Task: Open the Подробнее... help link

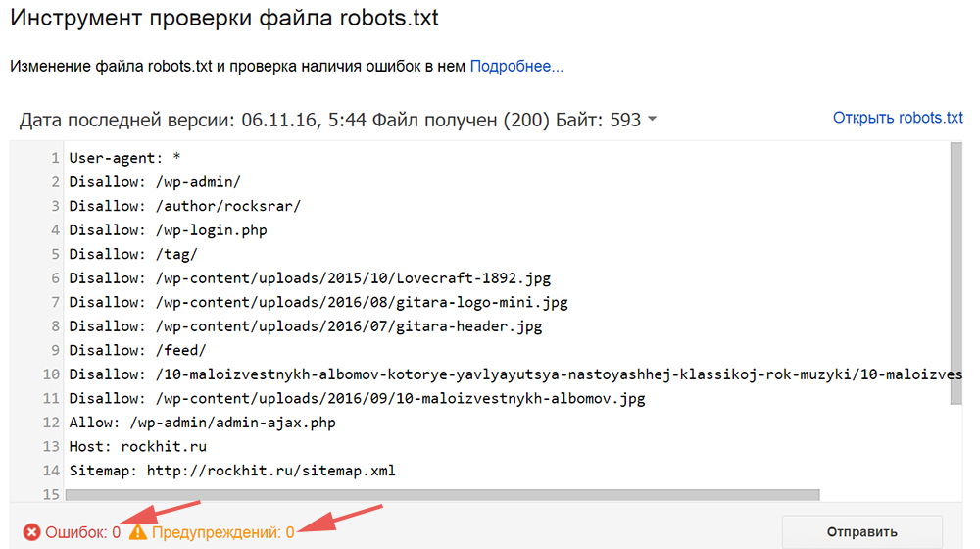Action: (x=516, y=67)
